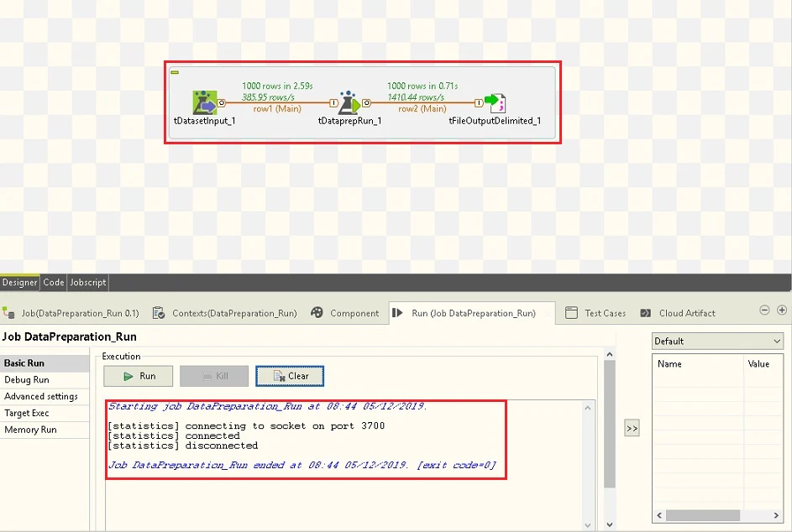Click the Kill button

click(x=214, y=376)
